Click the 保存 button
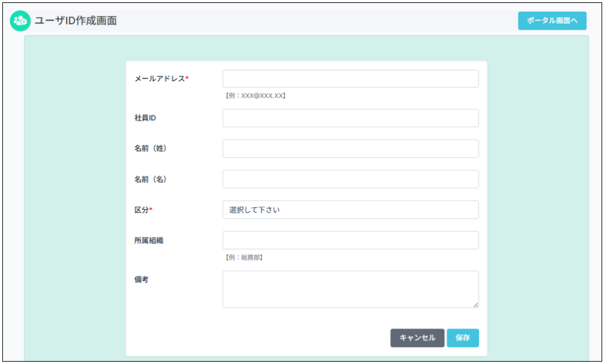This screenshot has width=608, height=364. click(x=463, y=338)
